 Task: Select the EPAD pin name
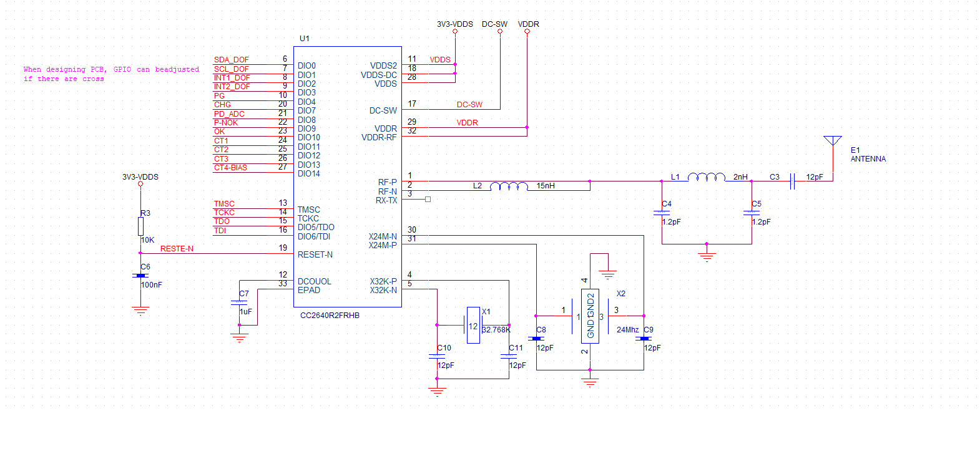pos(309,290)
